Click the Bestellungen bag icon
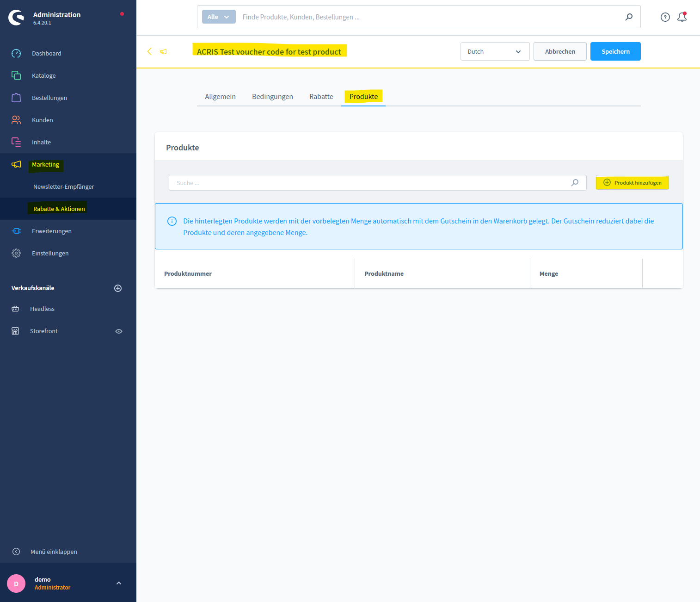 tap(16, 98)
